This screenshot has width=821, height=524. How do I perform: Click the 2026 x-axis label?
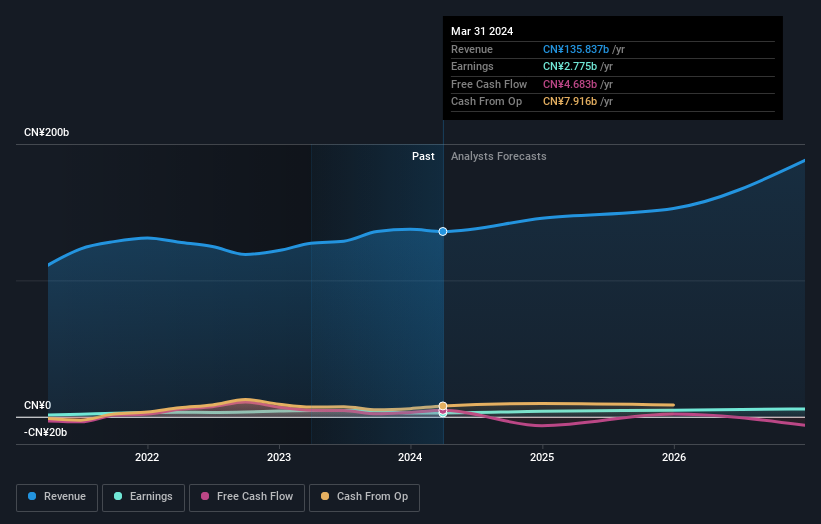tap(674, 458)
